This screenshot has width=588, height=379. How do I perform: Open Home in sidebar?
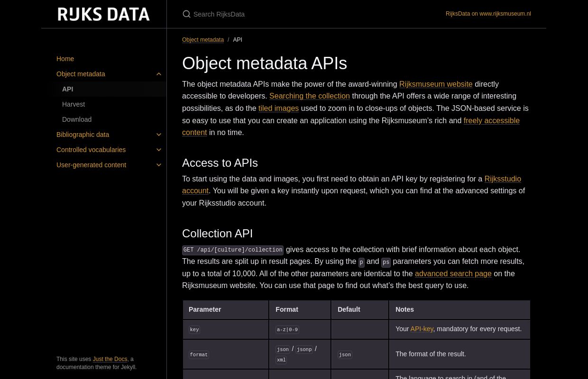[x=65, y=59]
